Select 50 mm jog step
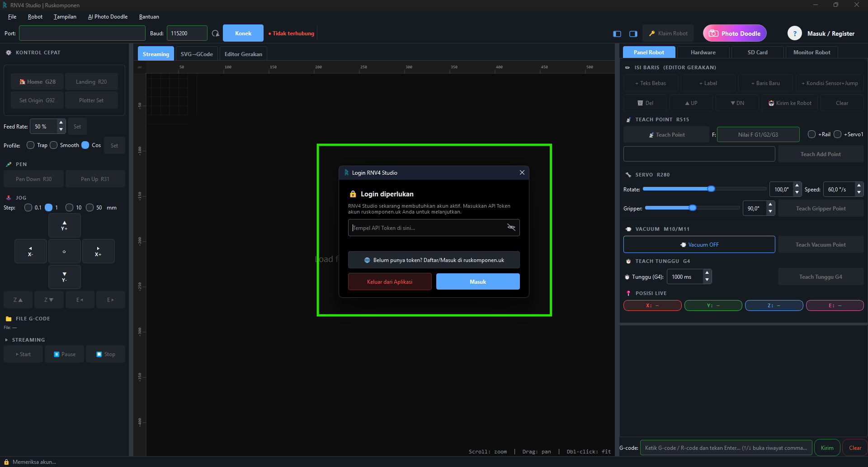The image size is (868, 467). click(x=90, y=208)
